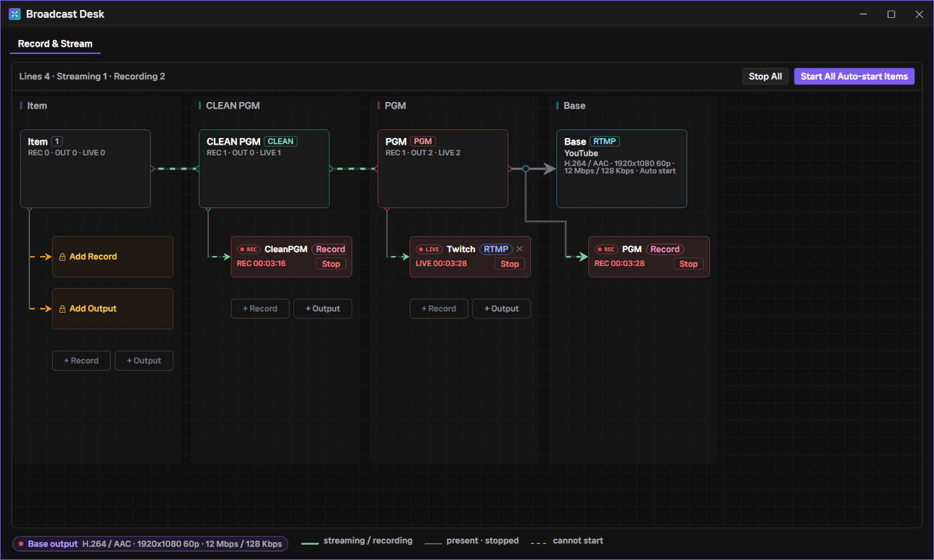Click the "LIVE 00:03:28" timer text
Image resolution: width=934 pixels, height=560 pixels.
(x=441, y=263)
